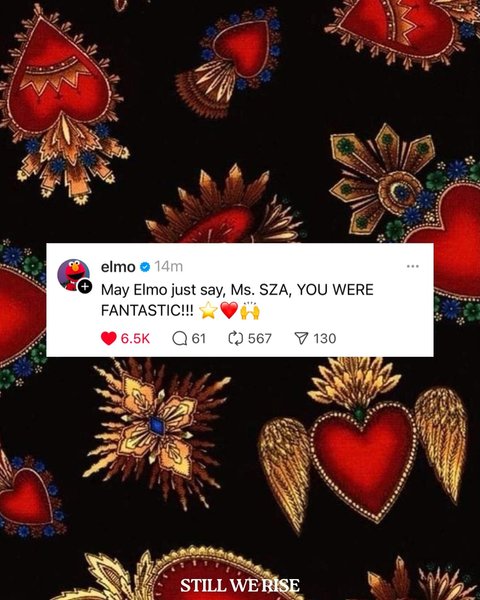Follow elmo using the plus badge
480x600 pixels.
(x=85, y=286)
